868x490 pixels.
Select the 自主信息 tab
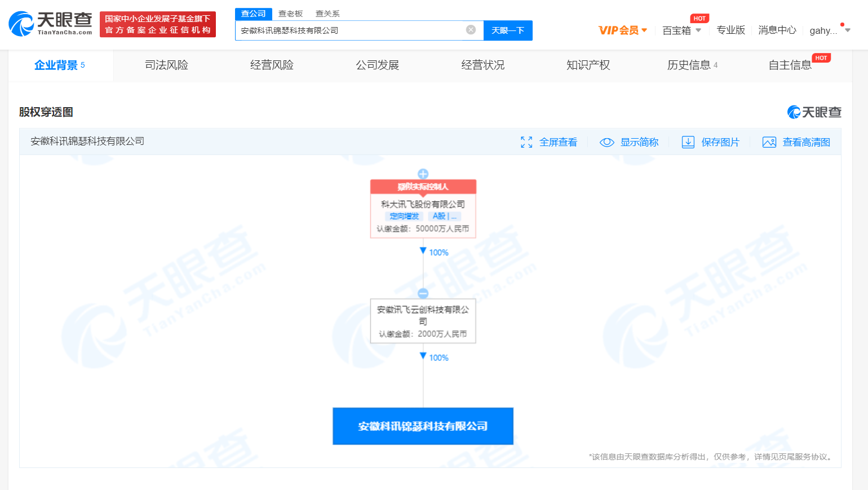pos(790,65)
